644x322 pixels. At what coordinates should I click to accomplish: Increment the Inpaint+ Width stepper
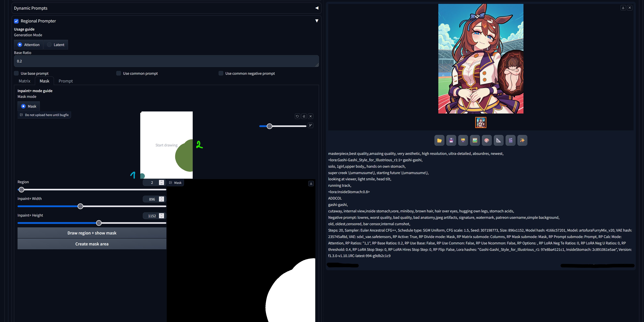(162, 198)
